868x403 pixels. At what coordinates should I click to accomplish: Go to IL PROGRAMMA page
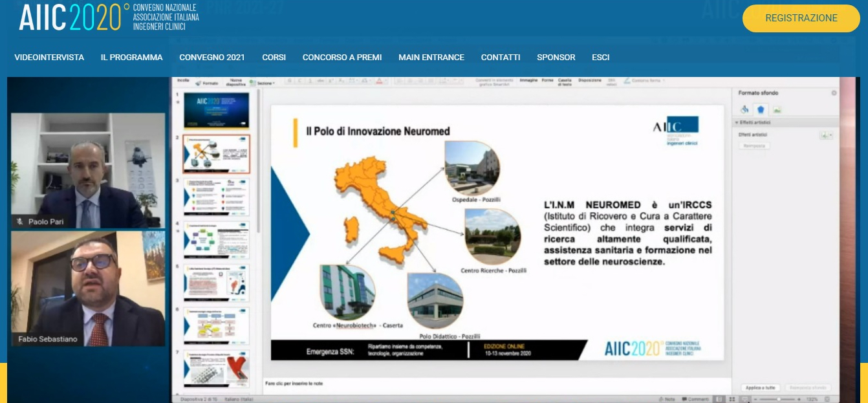point(132,58)
